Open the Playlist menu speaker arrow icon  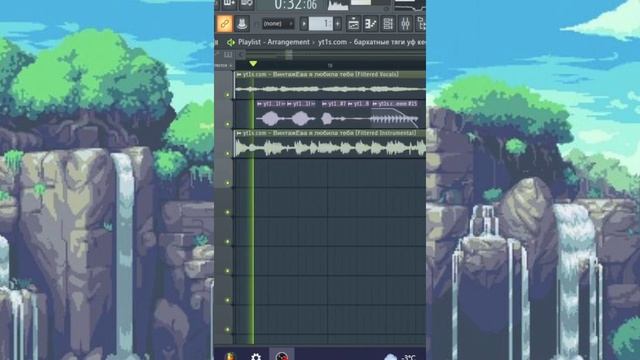point(231,42)
